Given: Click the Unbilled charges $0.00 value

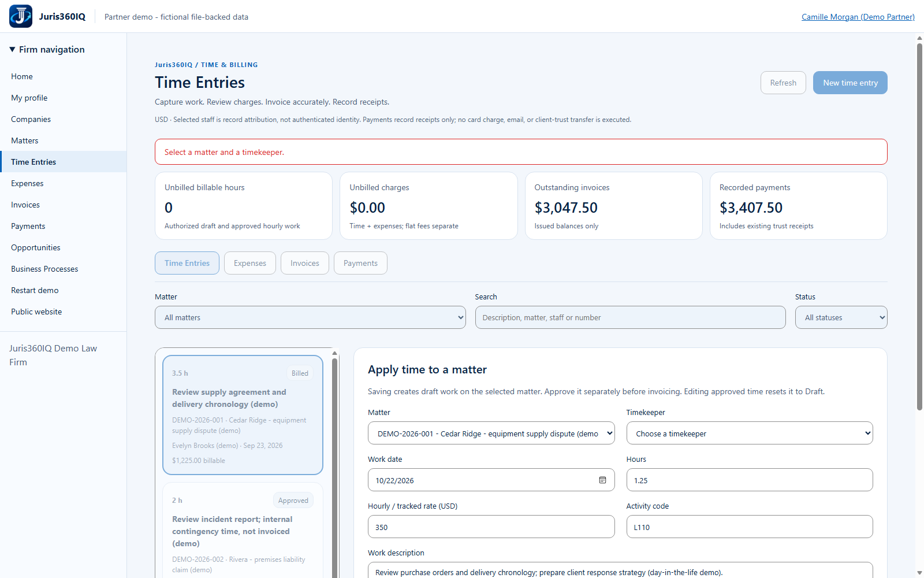Looking at the screenshot, I should point(367,208).
